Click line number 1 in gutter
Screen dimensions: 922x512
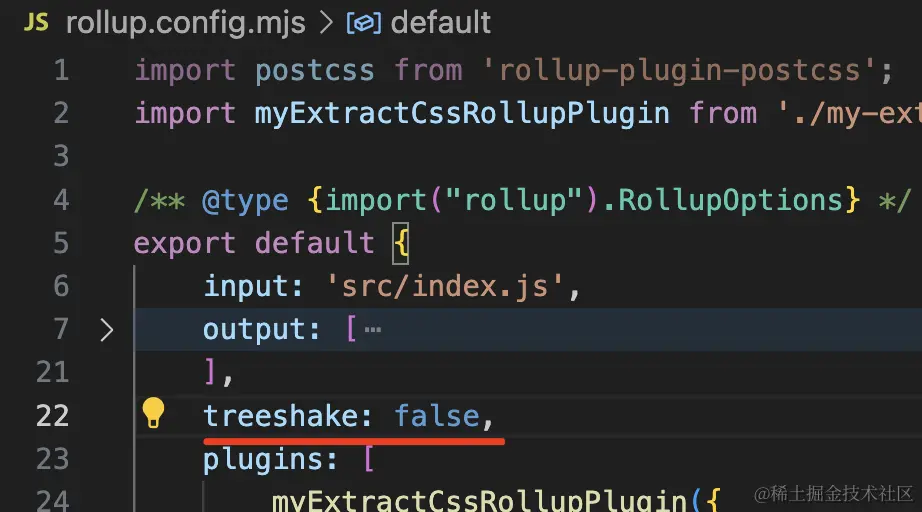[x=61, y=71]
